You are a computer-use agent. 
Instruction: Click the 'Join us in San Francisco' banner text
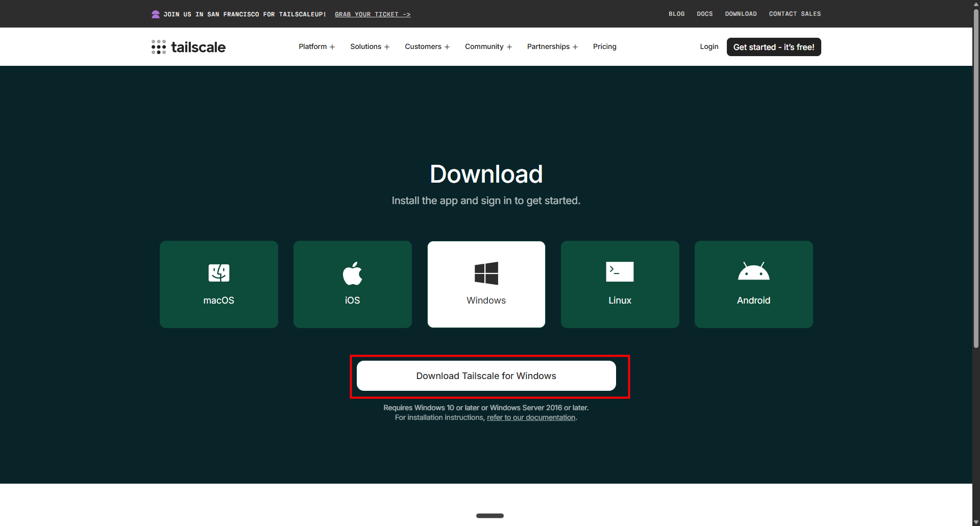pos(244,14)
